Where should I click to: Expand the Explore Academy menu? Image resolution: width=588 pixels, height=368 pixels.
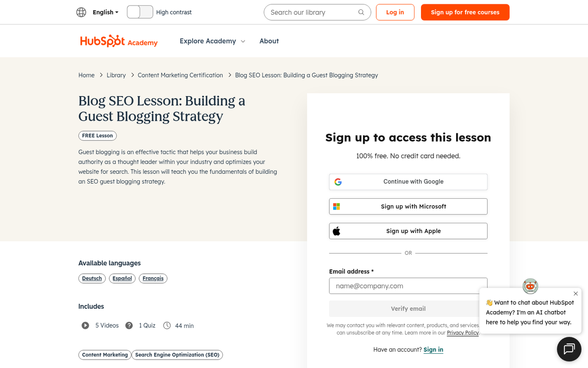coord(212,41)
